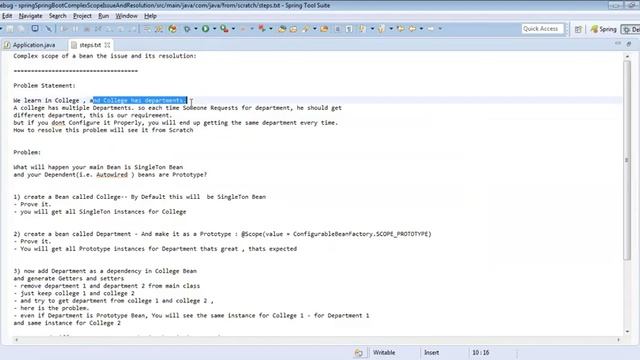Open the Debug button dropdown arrow
This screenshot has width=640, height=360.
196,29
